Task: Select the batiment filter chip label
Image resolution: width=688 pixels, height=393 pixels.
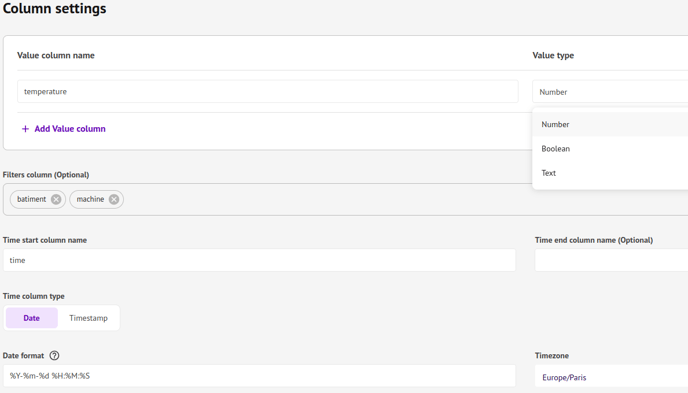Action: point(32,199)
